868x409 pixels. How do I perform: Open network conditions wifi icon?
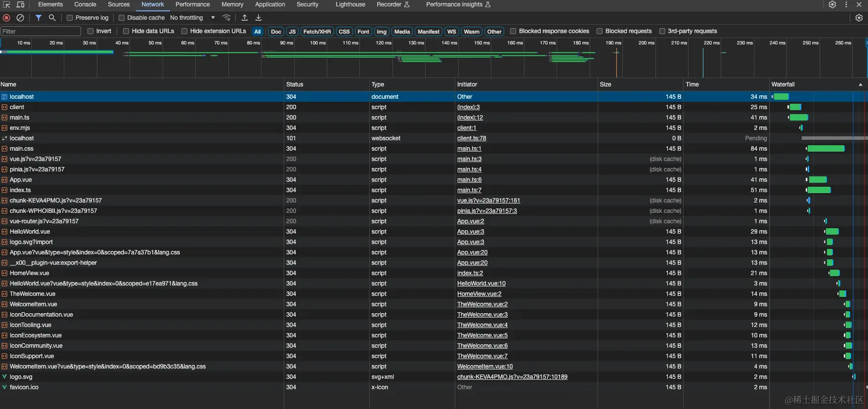pyautogui.click(x=227, y=18)
